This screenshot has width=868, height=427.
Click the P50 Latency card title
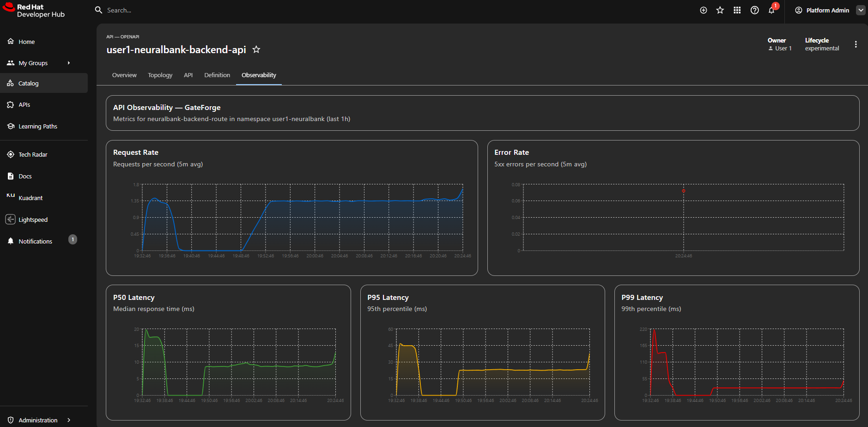(134, 298)
